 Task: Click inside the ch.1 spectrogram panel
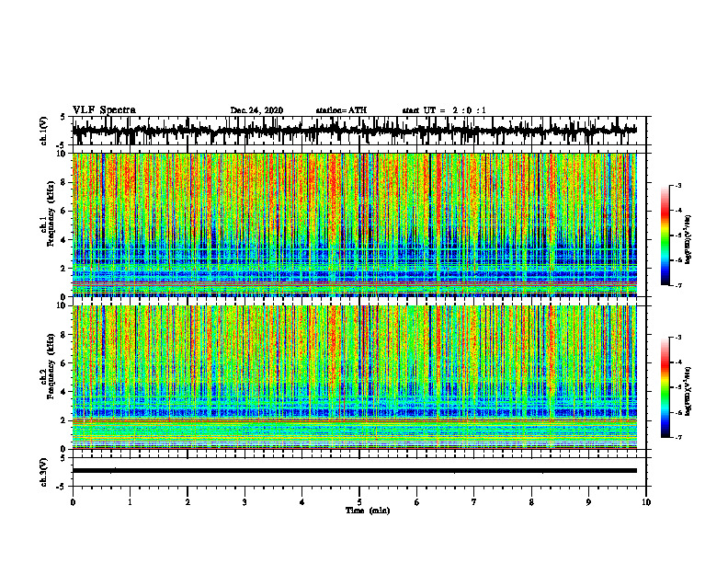coord(355,224)
